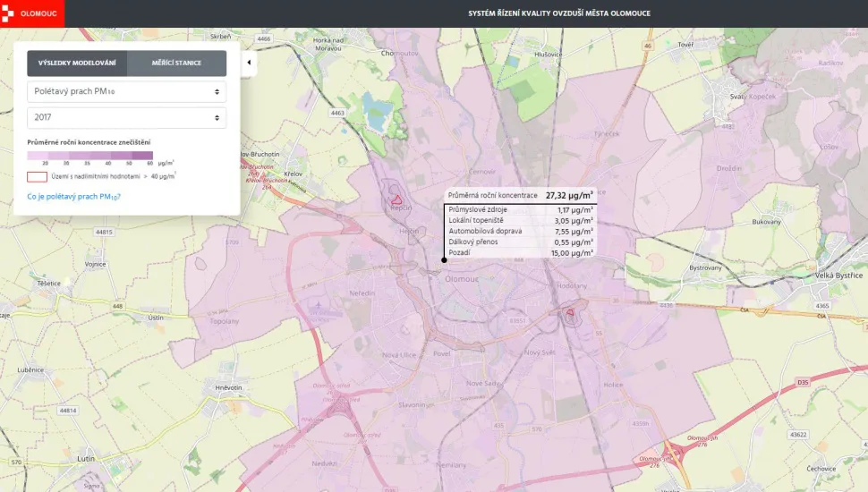Screen dimensions: 868x492
Task: Click the Neředín label on the map
Action: pos(362,293)
